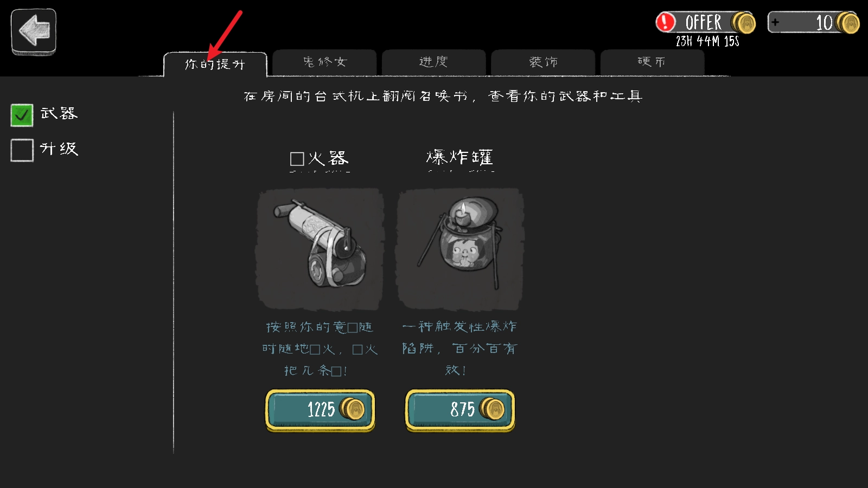Uncheck the 武器 checkbox

(x=22, y=115)
